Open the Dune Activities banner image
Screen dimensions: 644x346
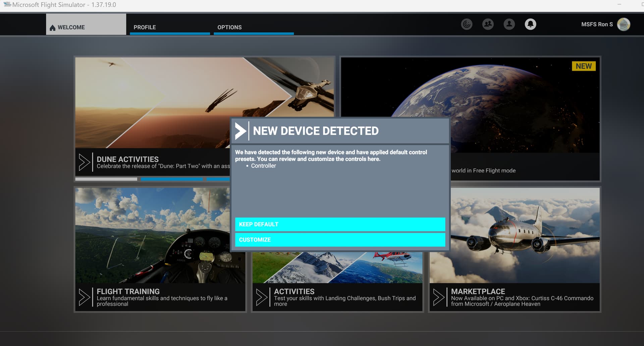(153, 102)
